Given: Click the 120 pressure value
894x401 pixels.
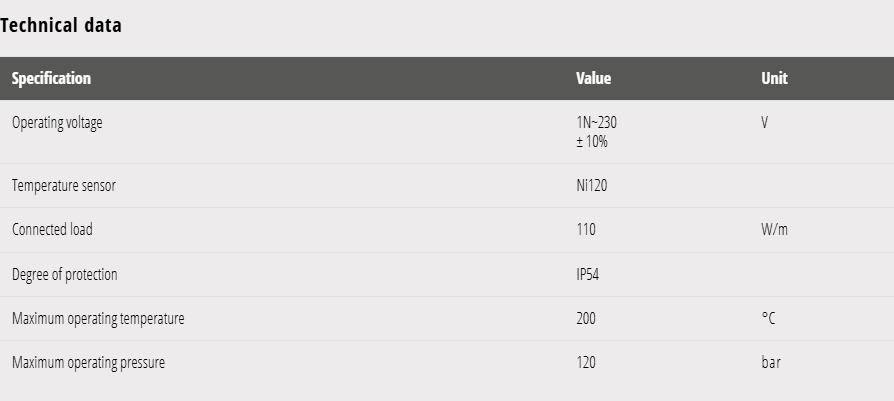Looking at the screenshot, I should 586,363.
